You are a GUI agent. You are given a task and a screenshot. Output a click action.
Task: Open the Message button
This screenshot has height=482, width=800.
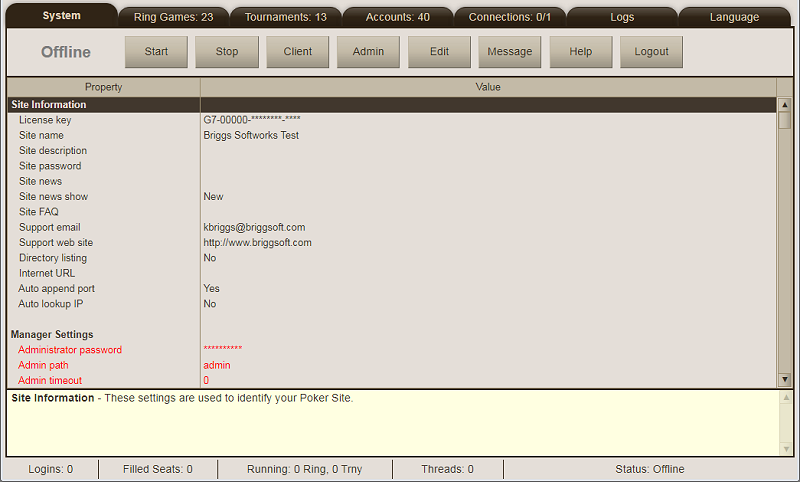pos(510,52)
